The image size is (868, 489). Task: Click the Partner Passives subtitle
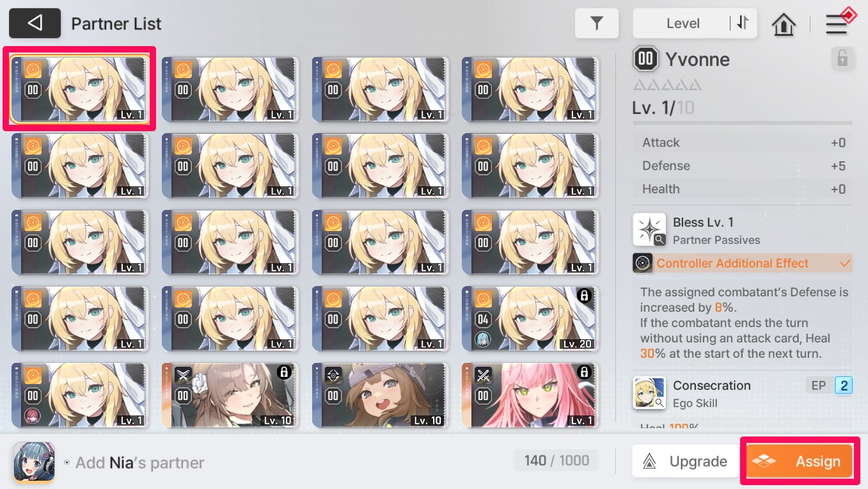pyautogui.click(x=716, y=240)
